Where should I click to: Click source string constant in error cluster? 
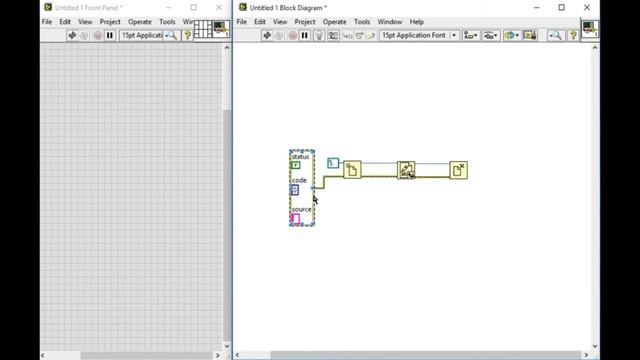(295, 219)
